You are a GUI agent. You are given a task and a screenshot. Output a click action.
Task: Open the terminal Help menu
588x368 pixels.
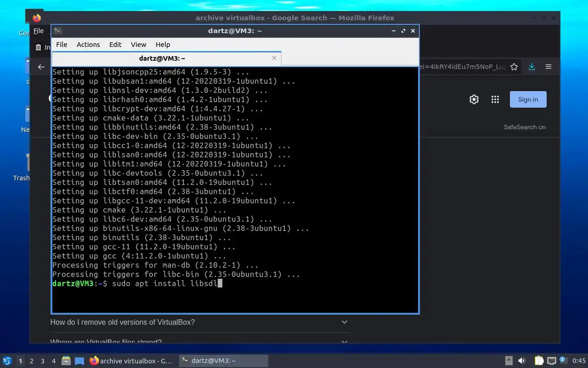tap(163, 45)
